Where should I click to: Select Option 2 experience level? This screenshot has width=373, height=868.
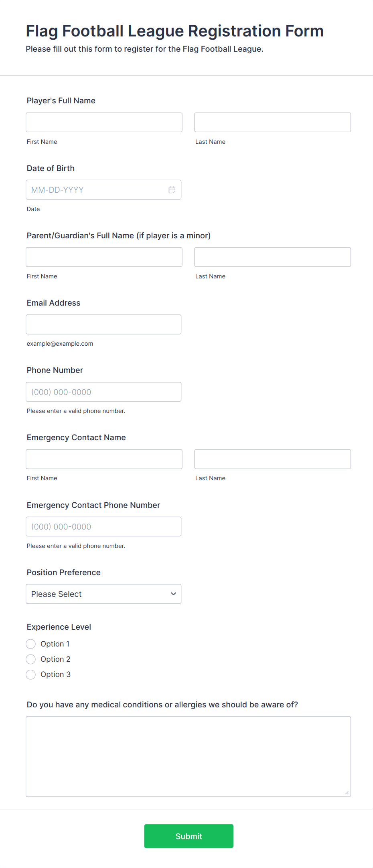31,659
